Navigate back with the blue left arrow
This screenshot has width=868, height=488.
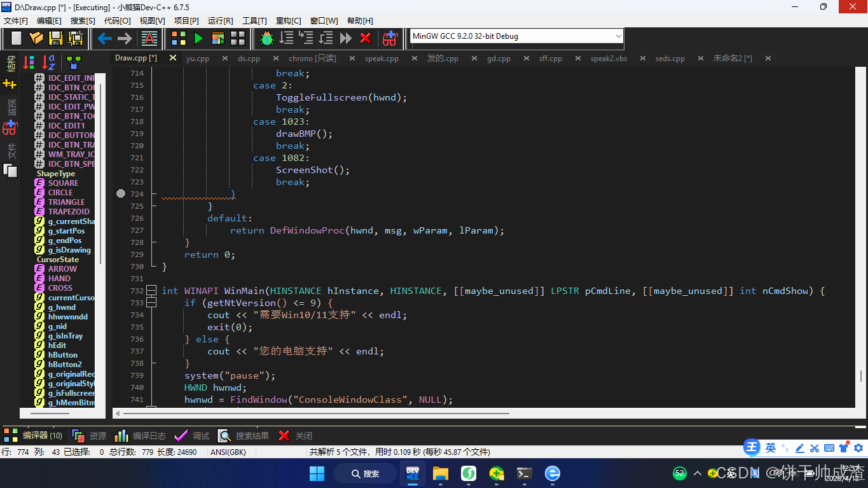105,38
